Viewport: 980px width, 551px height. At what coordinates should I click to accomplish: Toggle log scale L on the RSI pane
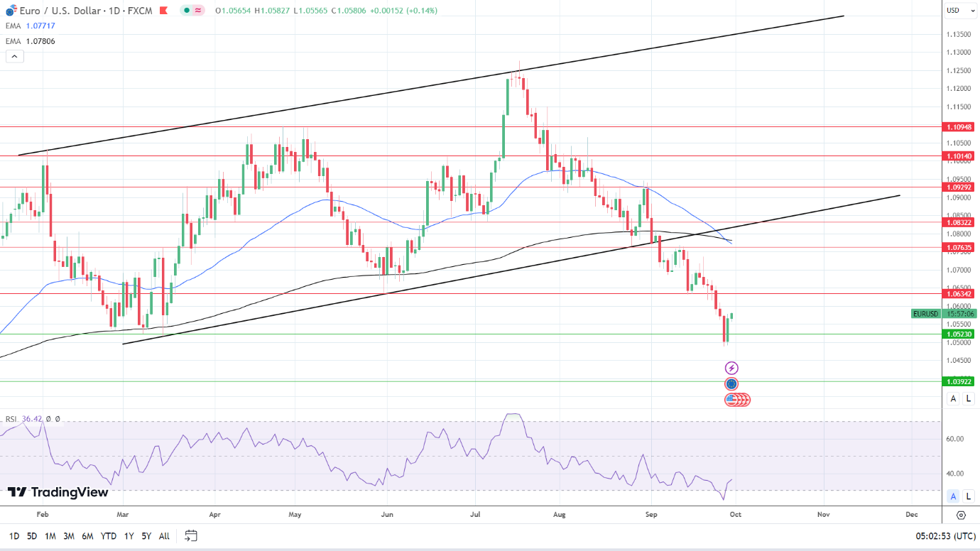coord(969,496)
